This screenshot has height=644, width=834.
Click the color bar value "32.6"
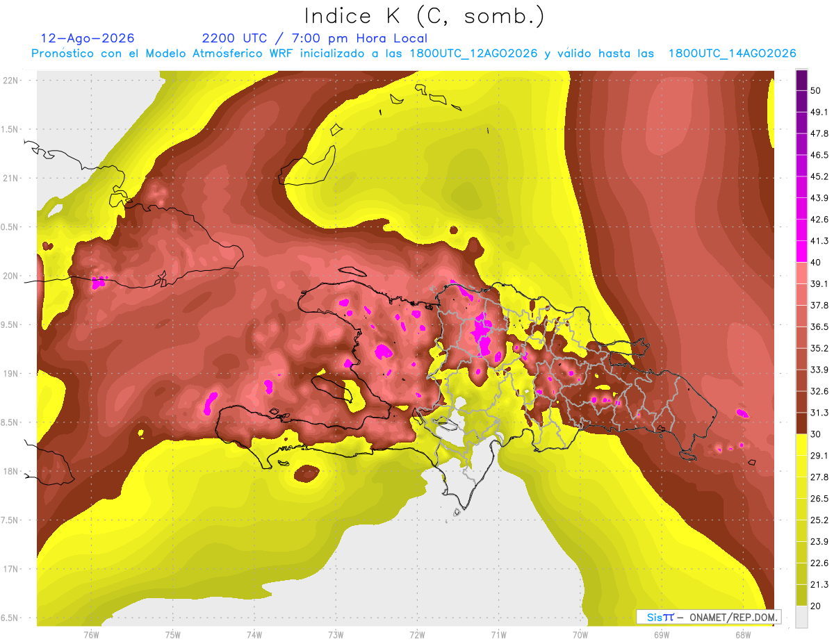(819, 391)
